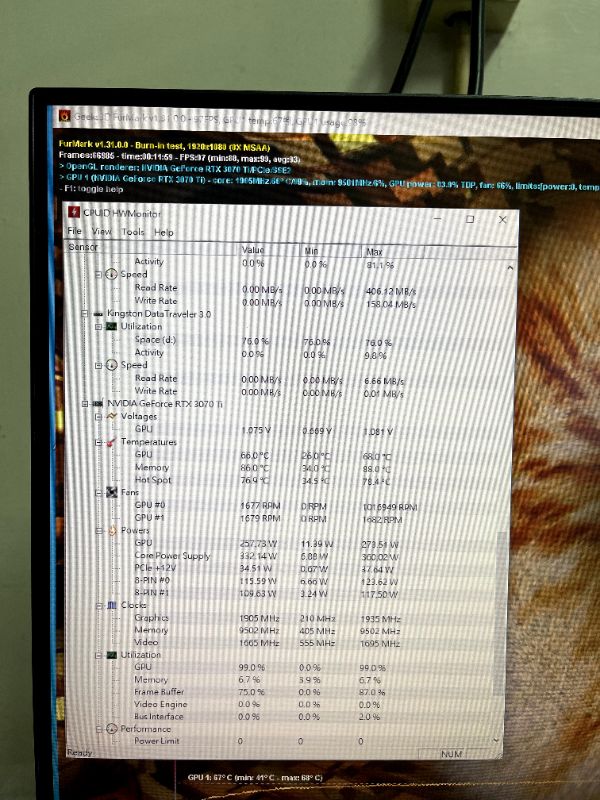Image resolution: width=600 pixels, height=800 pixels.
Task: Click the 1.075 V GPU voltage value
Action: pyautogui.click(x=256, y=430)
